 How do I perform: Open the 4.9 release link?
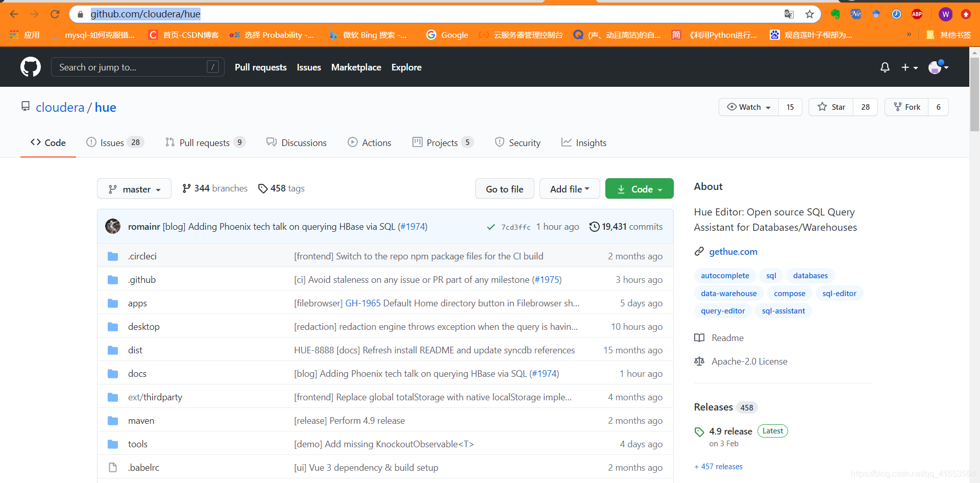click(730, 431)
